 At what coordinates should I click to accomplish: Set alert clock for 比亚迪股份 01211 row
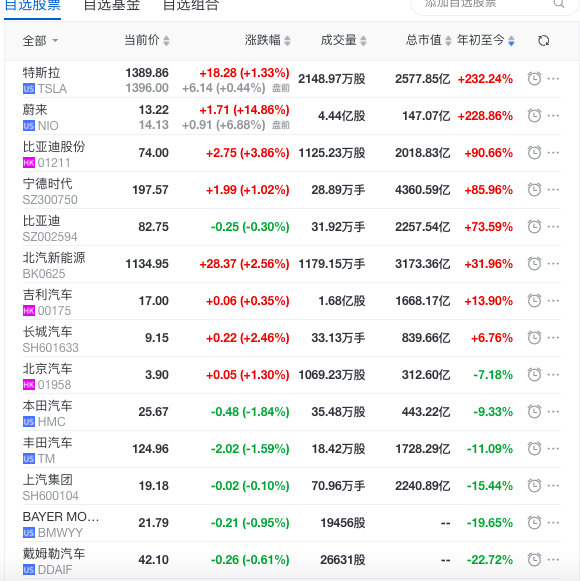534,153
